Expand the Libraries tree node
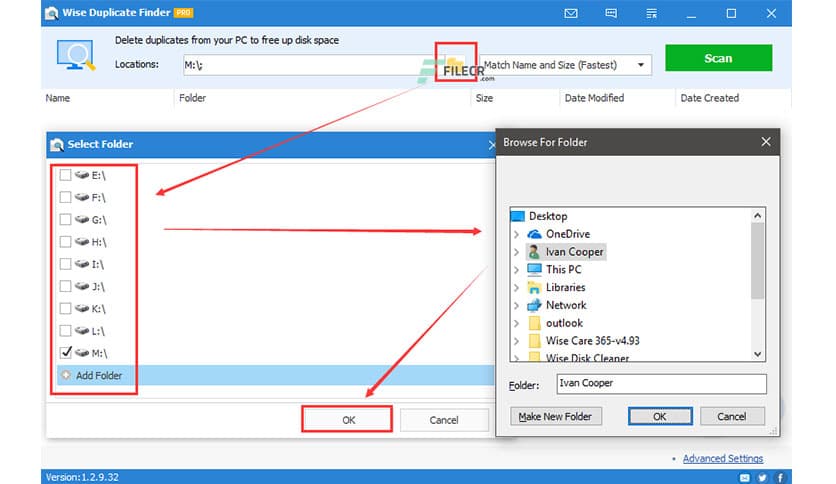 coord(516,287)
